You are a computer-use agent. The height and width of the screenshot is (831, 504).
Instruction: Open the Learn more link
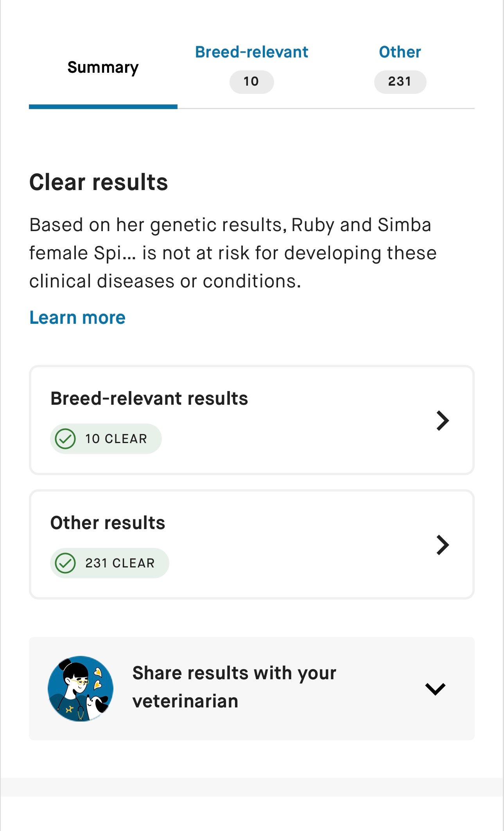click(x=77, y=318)
